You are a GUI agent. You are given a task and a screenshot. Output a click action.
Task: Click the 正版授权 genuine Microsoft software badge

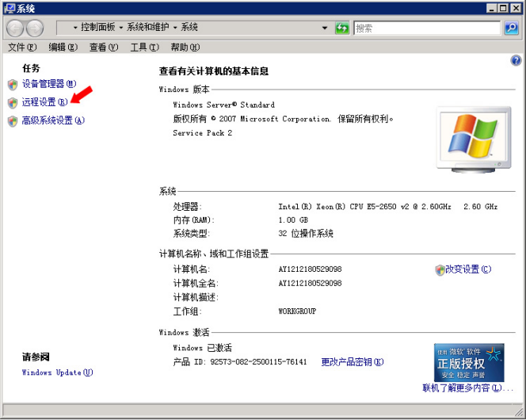pos(468,361)
